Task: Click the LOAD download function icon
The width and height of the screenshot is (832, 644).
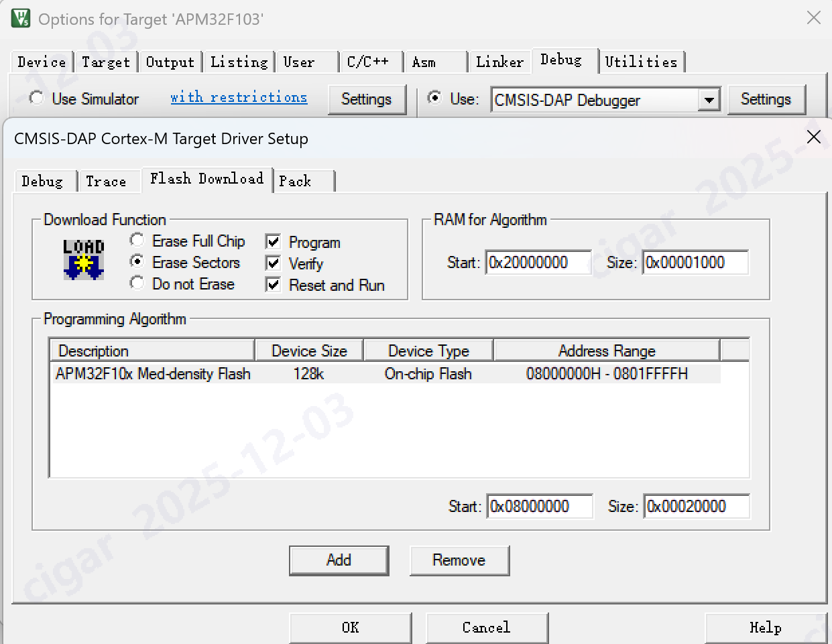Action: pos(84,259)
